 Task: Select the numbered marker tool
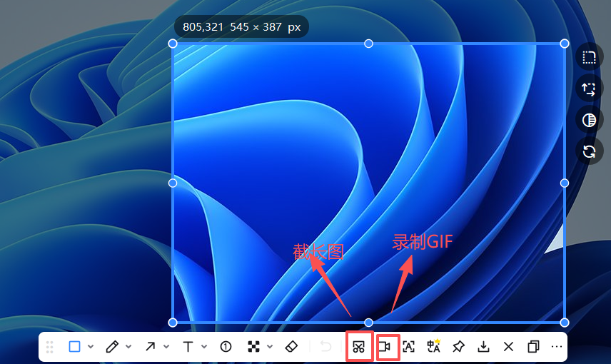tap(226, 346)
